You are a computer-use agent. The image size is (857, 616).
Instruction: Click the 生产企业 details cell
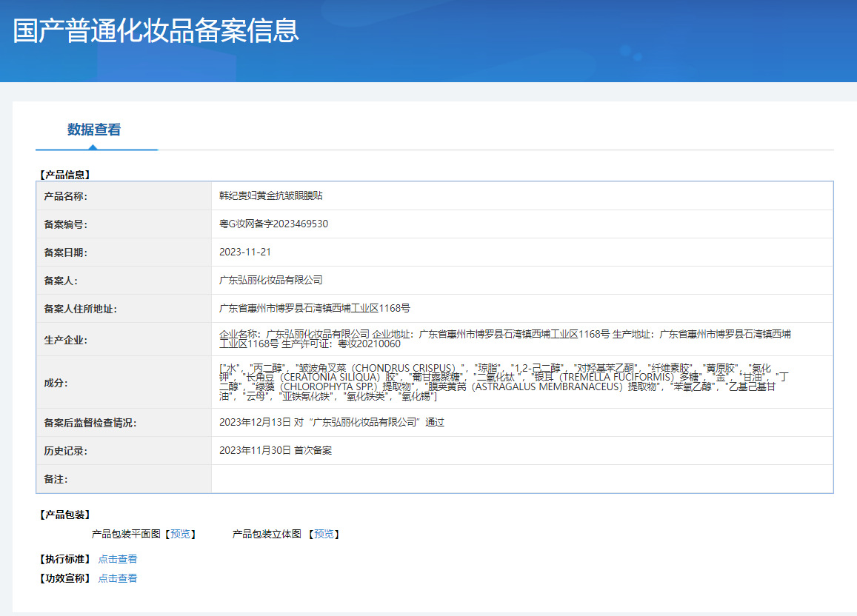[522, 339]
